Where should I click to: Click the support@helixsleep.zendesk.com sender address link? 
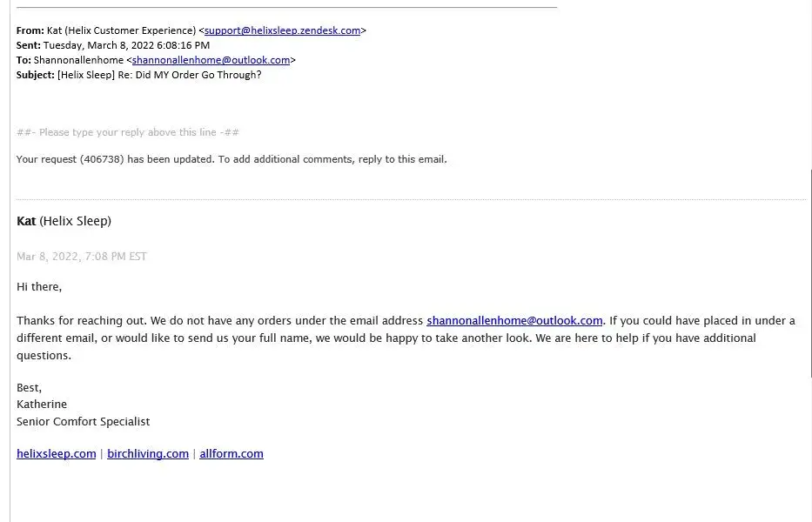coord(282,30)
